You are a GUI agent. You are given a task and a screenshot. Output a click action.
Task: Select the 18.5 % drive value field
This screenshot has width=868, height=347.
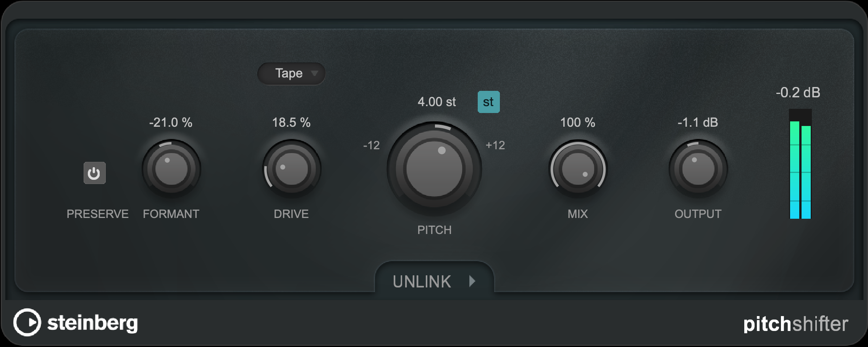pyautogui.click(x=291, y=123)
